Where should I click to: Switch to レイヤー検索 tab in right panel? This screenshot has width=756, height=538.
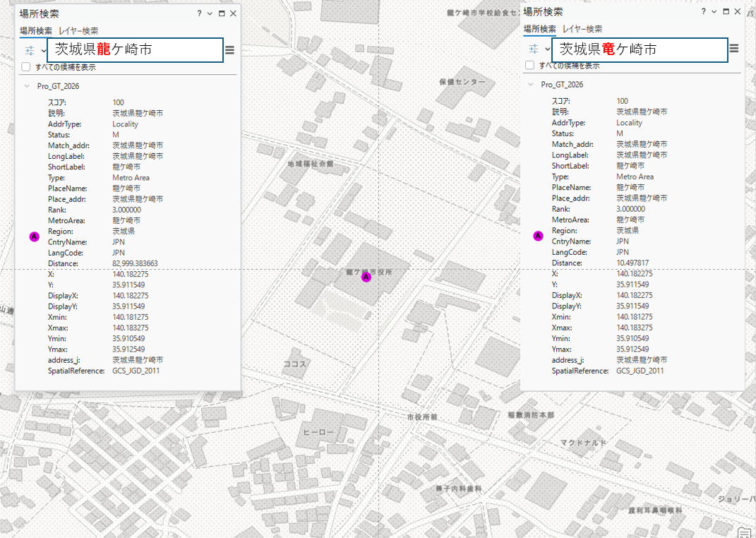pos(582,29)
